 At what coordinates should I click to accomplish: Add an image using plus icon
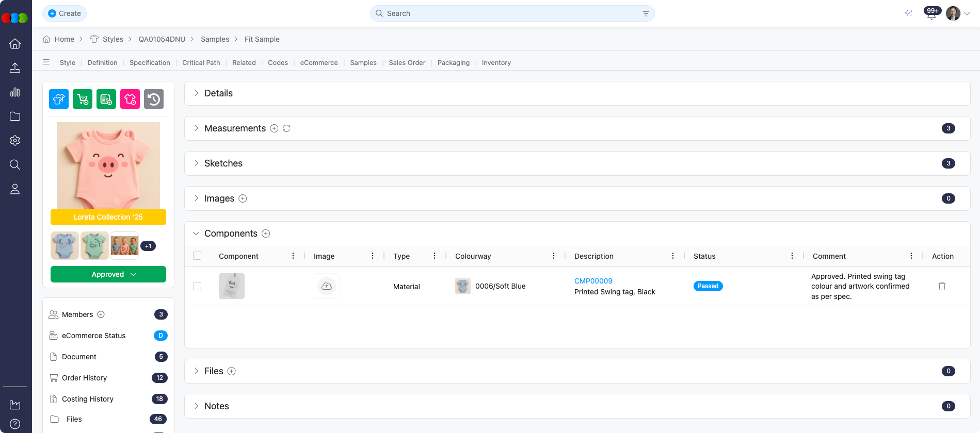coord(243,198)
